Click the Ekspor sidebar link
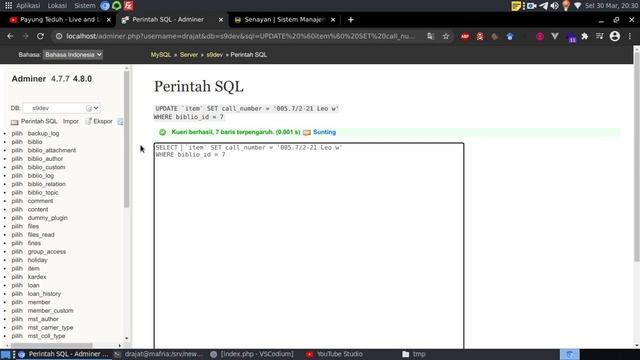 pos(103,121)
